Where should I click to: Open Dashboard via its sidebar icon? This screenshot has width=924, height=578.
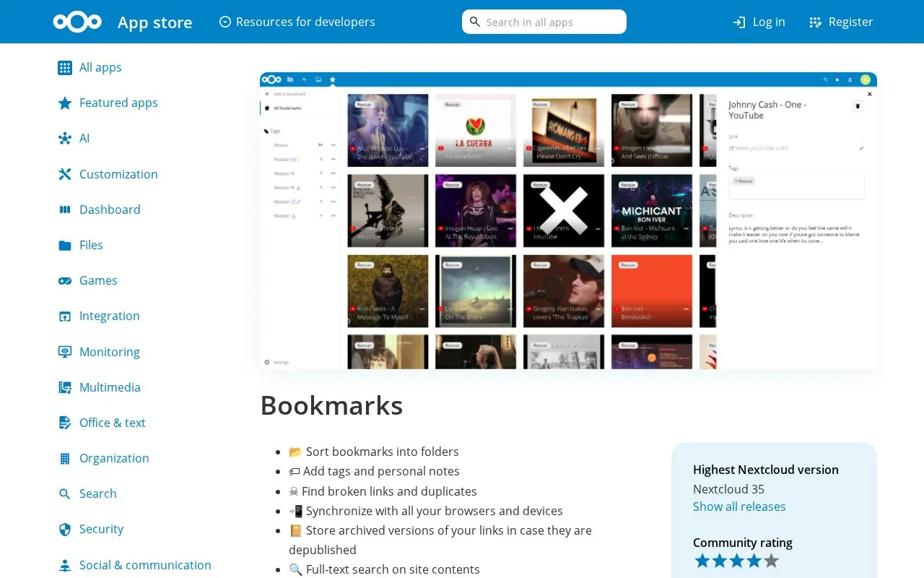click(x=65, y=210)
